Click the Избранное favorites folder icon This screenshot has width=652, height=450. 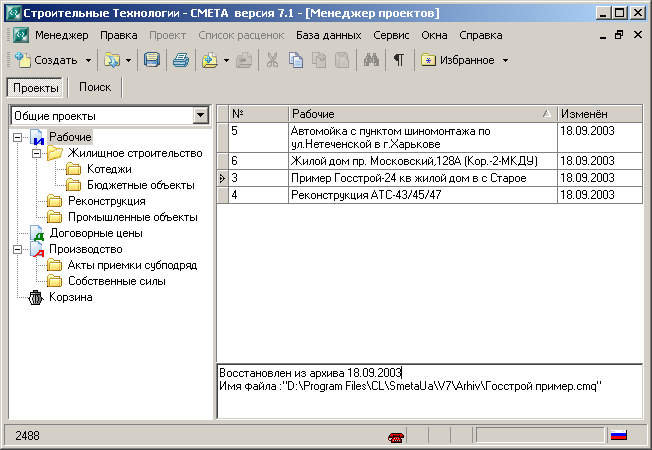point(428,60)
